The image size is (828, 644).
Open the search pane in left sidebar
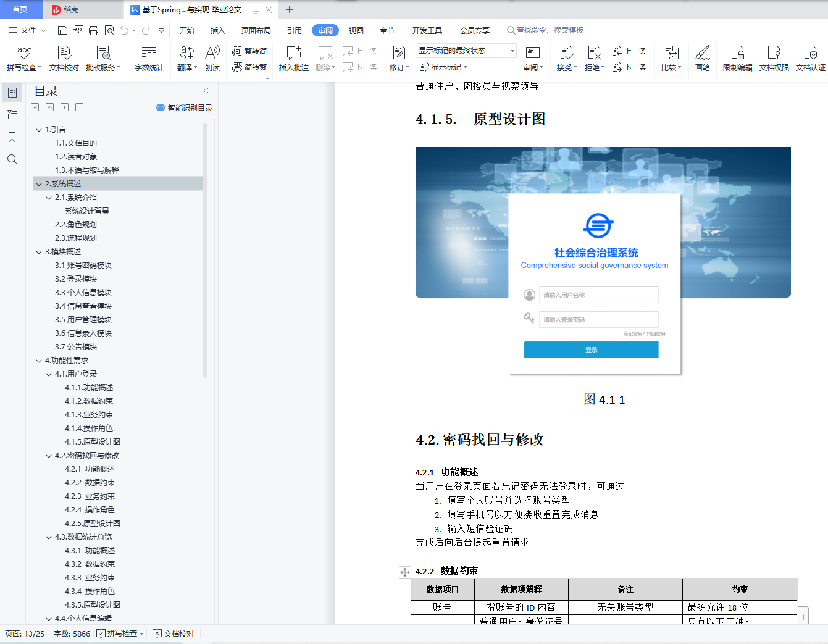pyautogui.click(x=12, y=159)
